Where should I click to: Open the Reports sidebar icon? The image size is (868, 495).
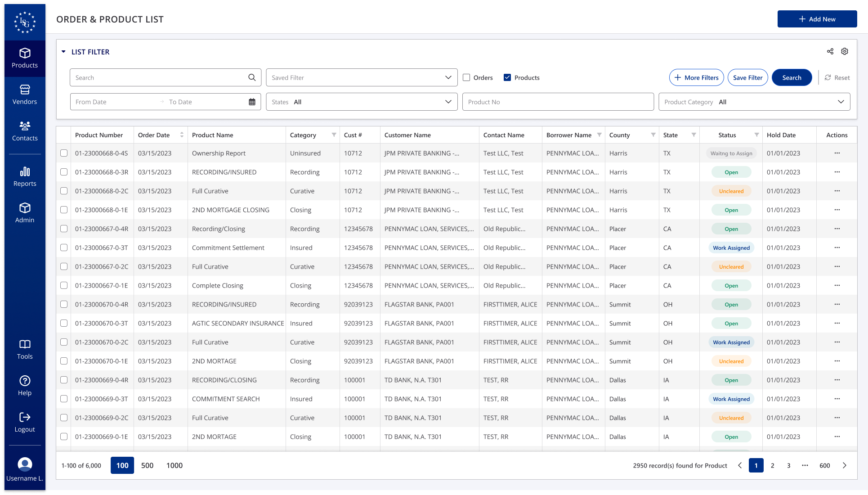[25, 172]
